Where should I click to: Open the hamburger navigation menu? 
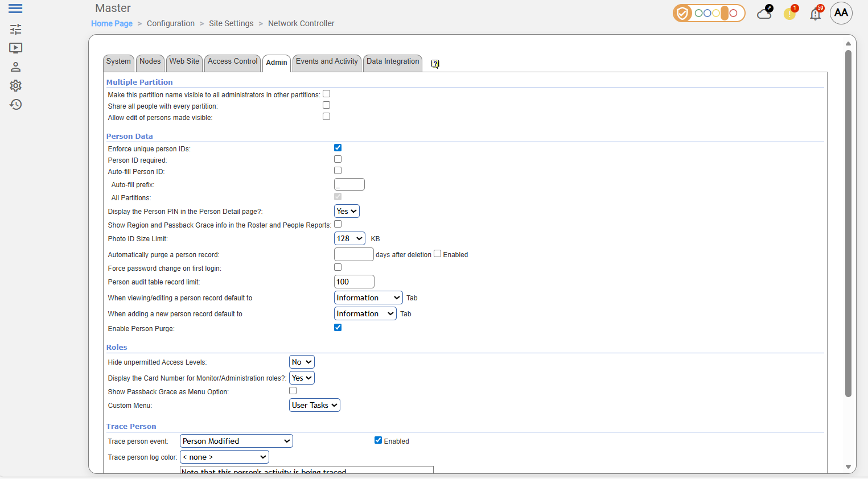15,9
